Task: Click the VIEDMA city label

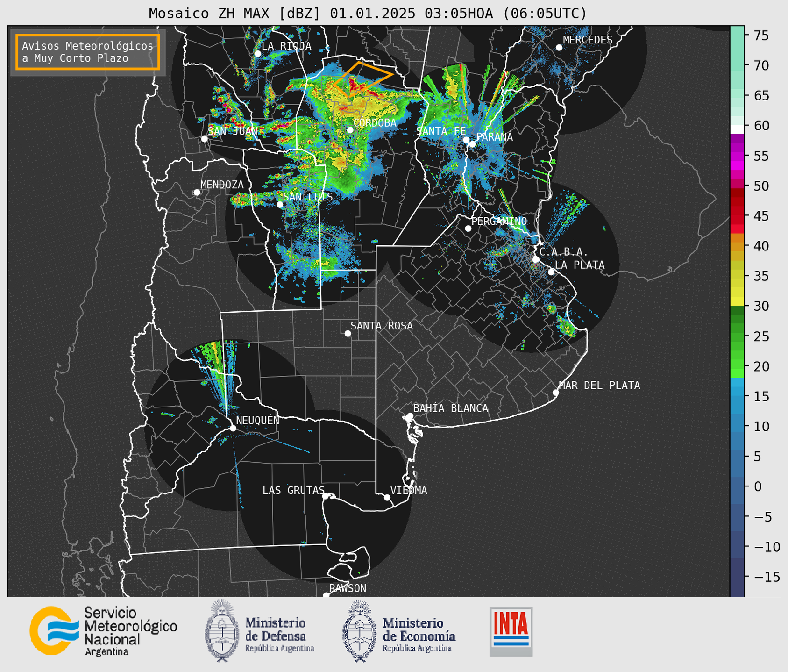Action: 409,490
